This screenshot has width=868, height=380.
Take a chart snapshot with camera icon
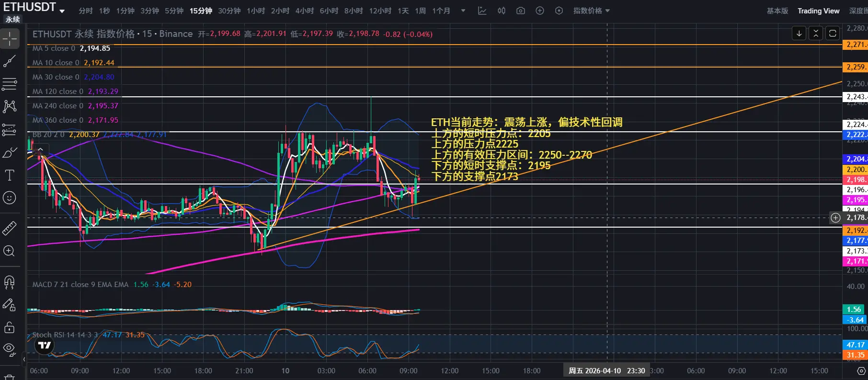(x=521, y=11)
